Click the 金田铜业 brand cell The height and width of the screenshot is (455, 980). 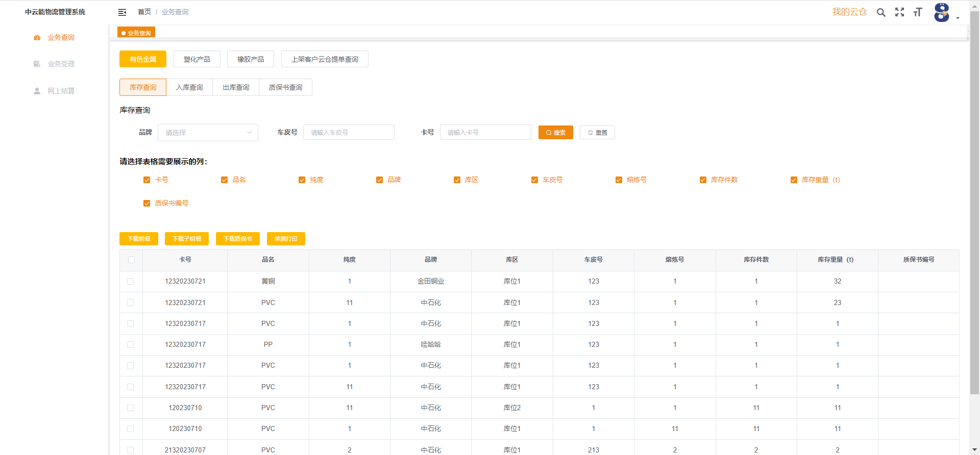tap(431, 282)
